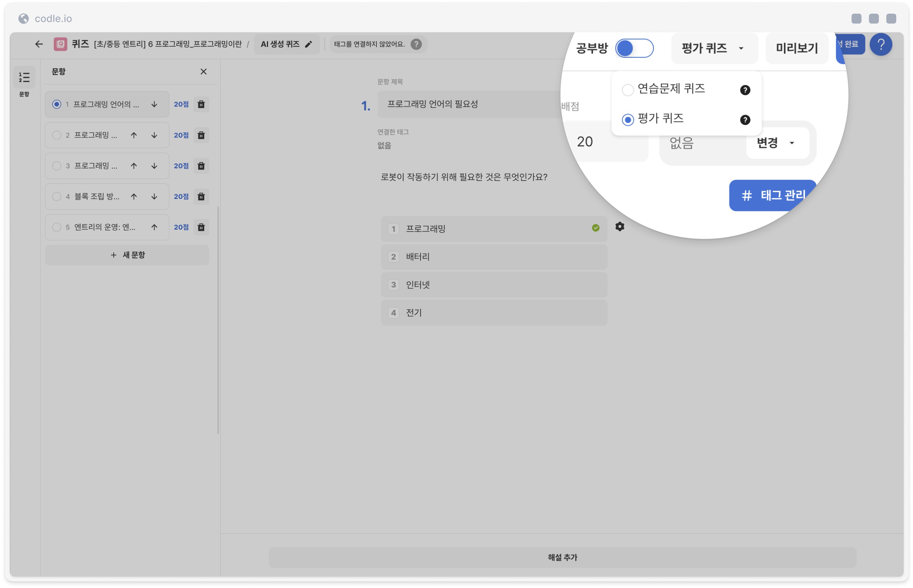
Task: Toggle the 공부방 switch
Action: (x=634, y=48)
